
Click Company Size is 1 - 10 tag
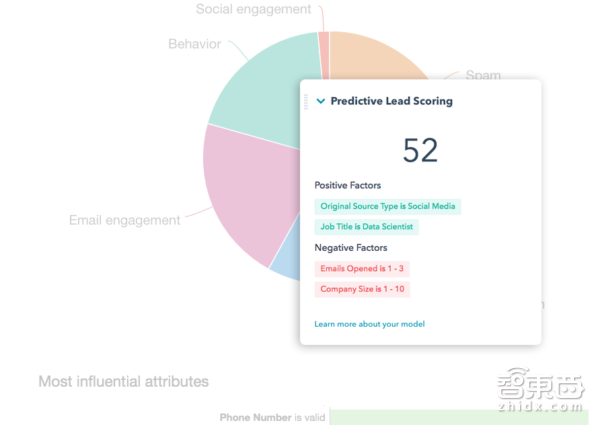pyautogui.click(x=361, y=289)
